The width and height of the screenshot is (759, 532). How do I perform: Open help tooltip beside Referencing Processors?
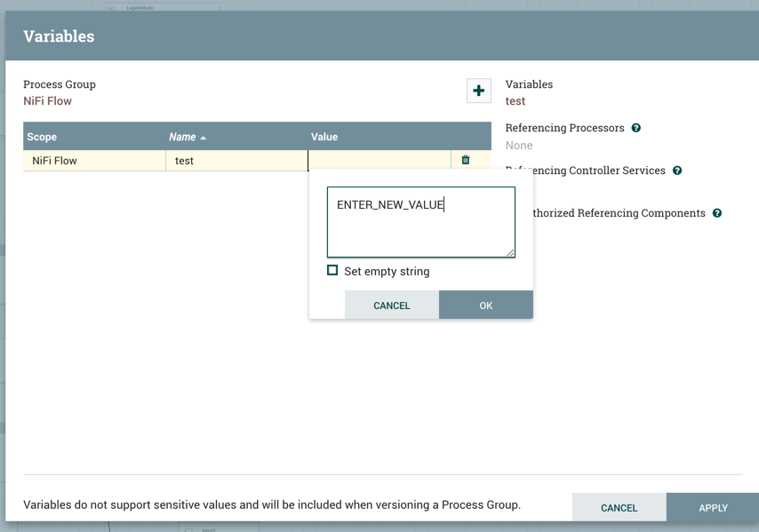click(636, 128)
